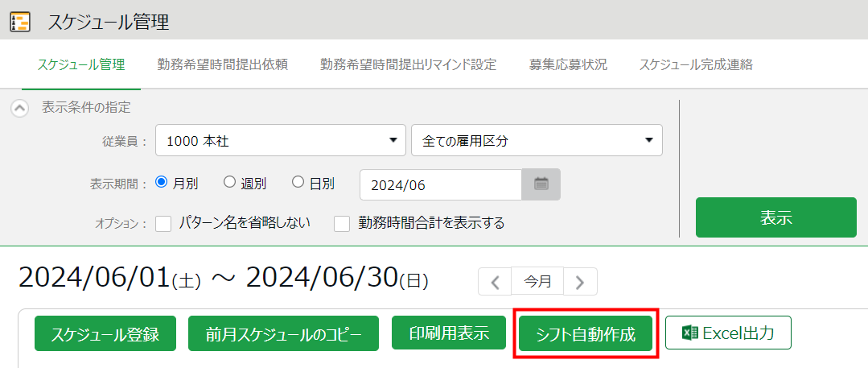Select the 日別 radio button

(x=298, y=183)
